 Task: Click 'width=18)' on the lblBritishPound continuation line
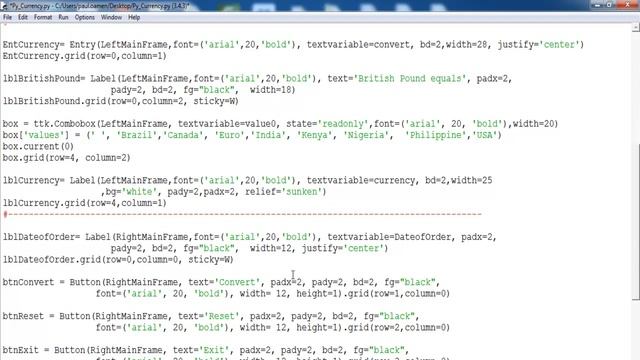[272, 90]
